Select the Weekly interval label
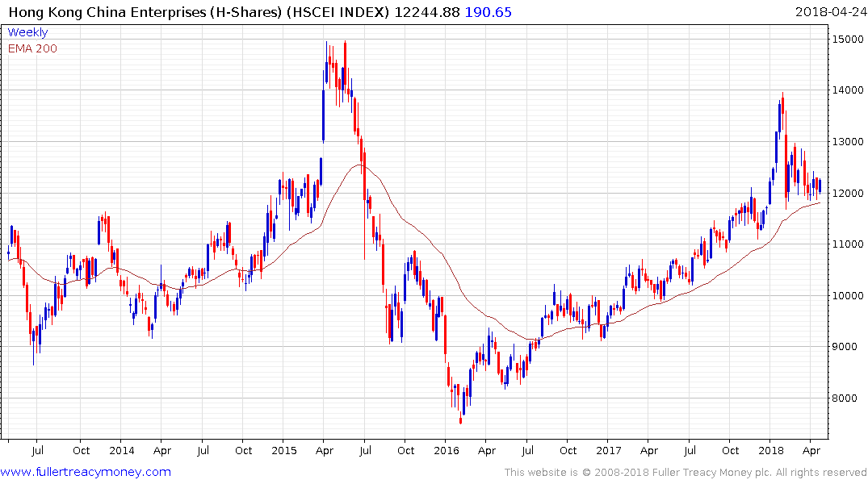 [x=27, y=32]
